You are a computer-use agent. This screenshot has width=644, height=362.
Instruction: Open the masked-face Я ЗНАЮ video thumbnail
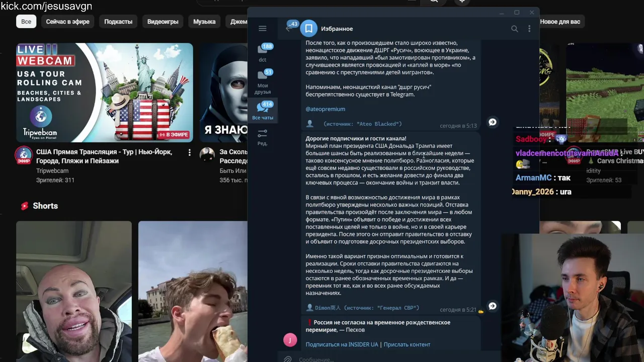[223, 93]
